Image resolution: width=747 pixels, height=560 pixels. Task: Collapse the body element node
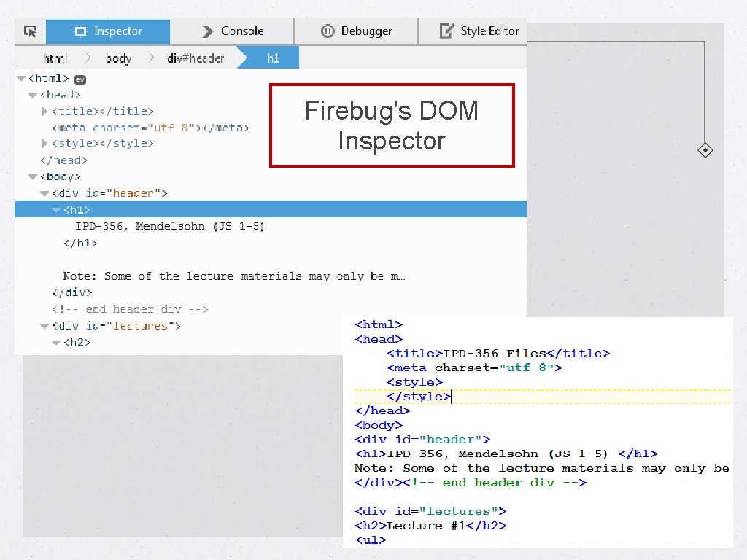pyautogui.click(x=32, y=176)
